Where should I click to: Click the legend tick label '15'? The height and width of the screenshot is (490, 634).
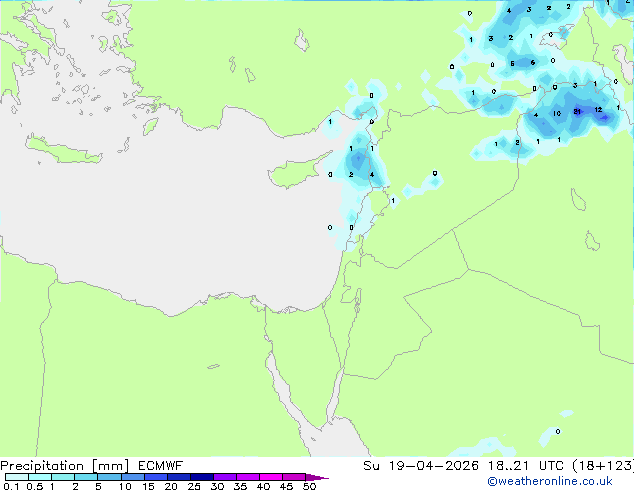(x=148, y=486)
